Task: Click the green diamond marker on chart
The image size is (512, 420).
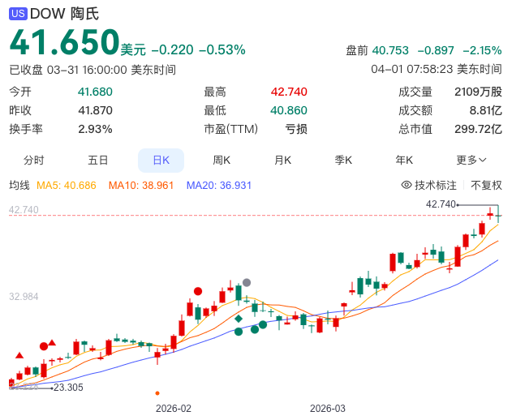Action: coord(239,319)
